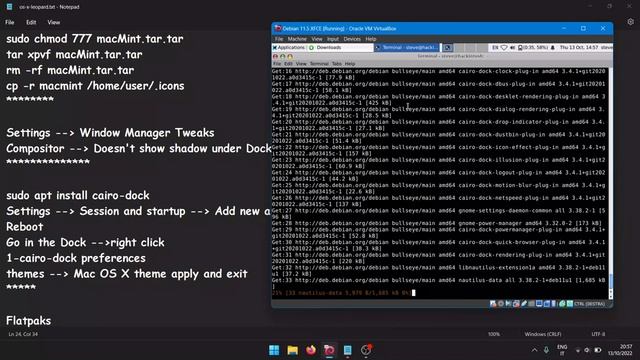Viewport: 640px width, 360px height.
Task: Switch to Downloads window in XFCE panel
Action: point(340,48)
